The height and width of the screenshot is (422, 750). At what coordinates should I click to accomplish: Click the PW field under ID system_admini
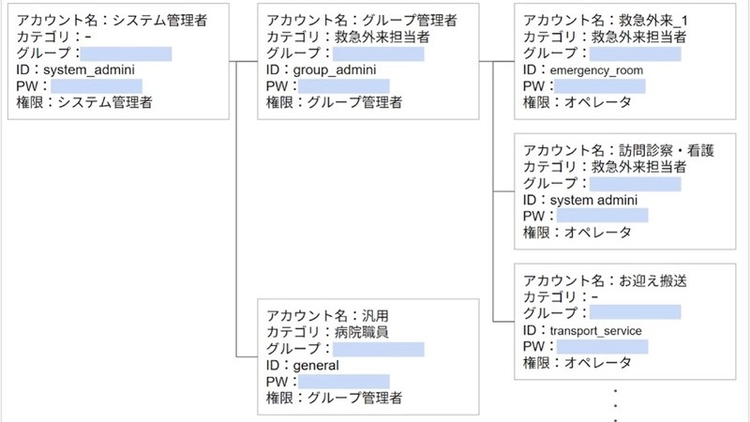pyautogui.click(x=96, y=86)
